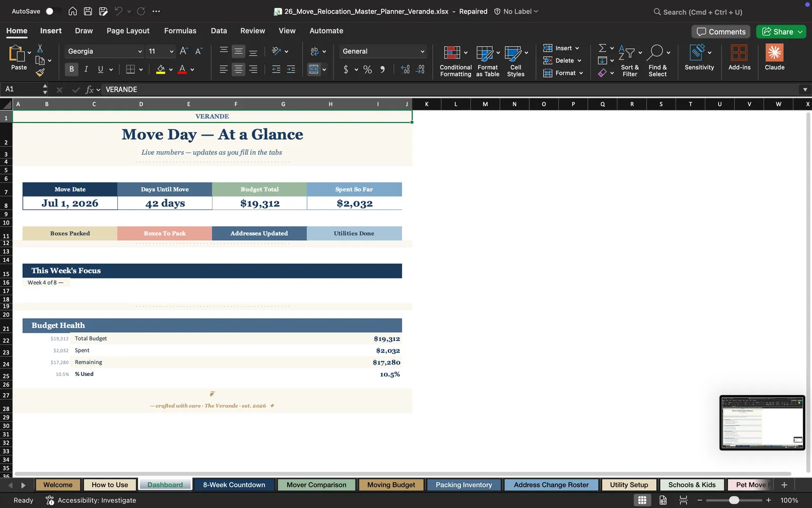Viewport: 812px width, 508px height.
Task: Toggle Italic formatting button
Action: tap(86, 69)
